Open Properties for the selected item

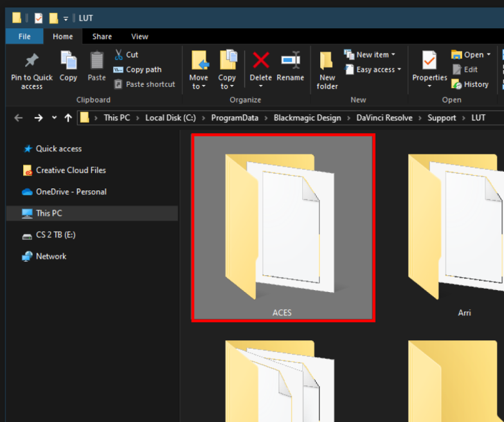(429, 61)
